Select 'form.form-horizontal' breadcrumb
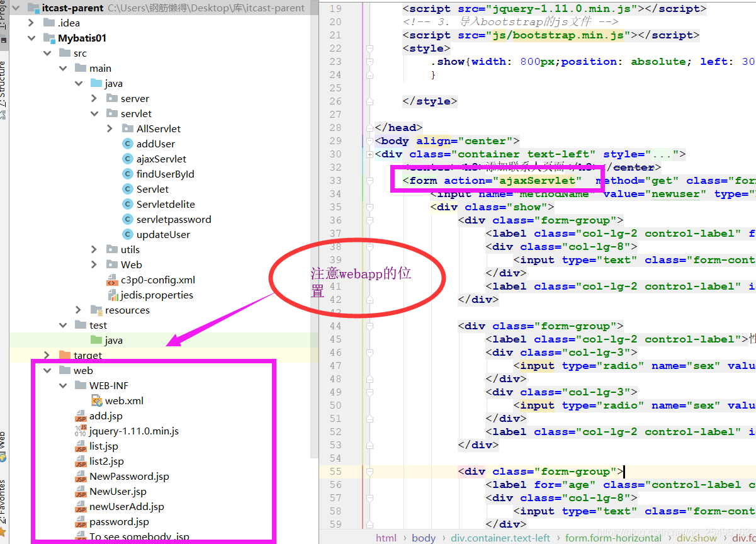Image resolution: width=756 pixels, height=544 pixels. (613, 538)
